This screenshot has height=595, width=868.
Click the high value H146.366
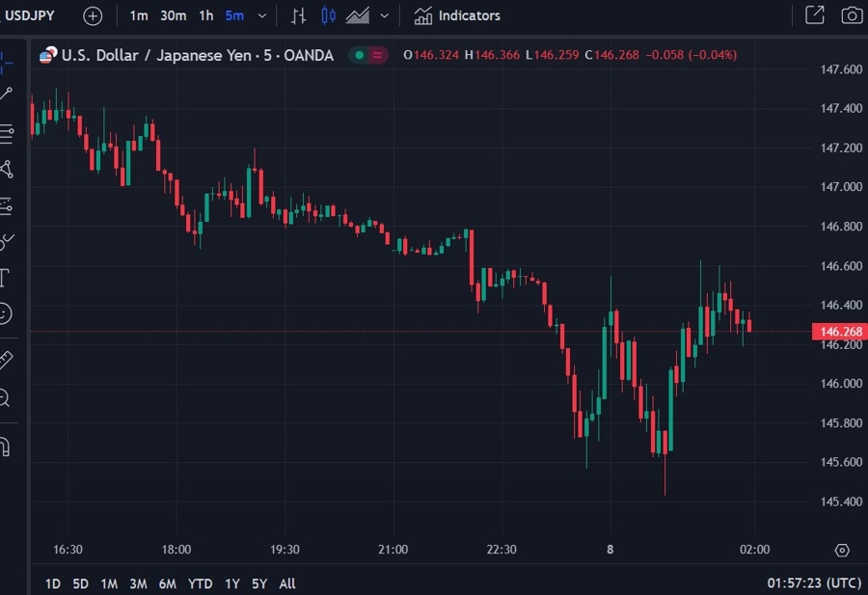(492, 55)
